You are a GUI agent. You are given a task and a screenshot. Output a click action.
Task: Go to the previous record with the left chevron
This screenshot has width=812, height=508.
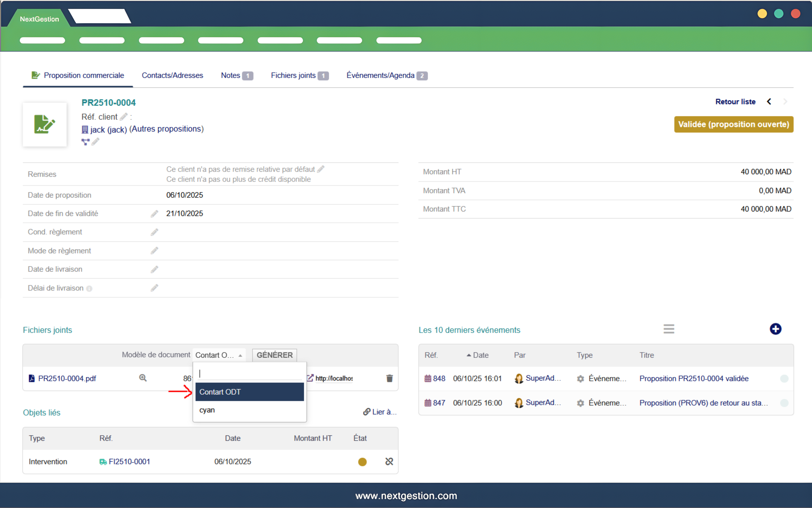pyautogui.click(x=769, y=101)
